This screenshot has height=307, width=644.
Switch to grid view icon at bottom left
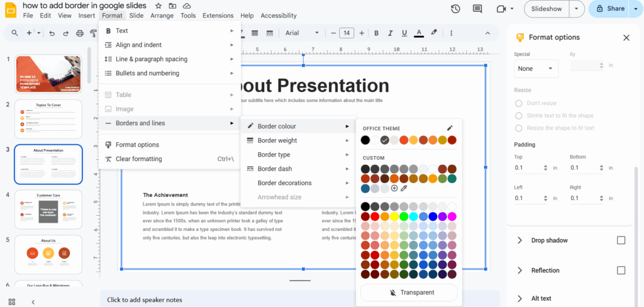pos(12,302)
